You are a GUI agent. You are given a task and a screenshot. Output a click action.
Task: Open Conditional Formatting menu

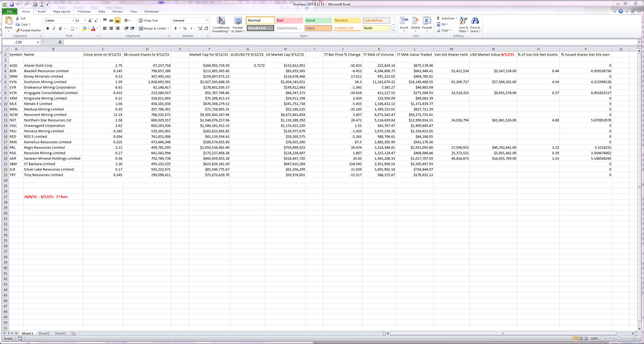(221, 25)
